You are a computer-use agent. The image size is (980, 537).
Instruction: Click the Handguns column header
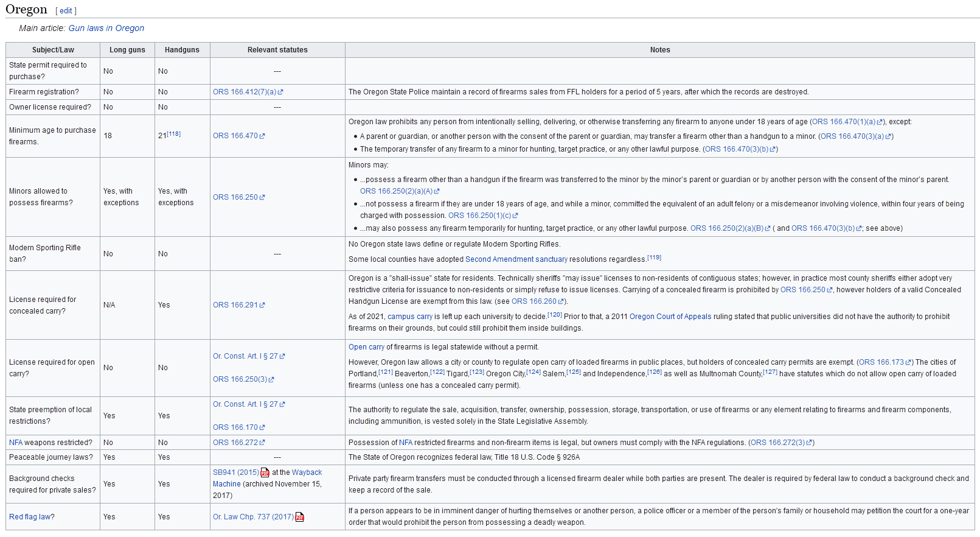coord(182,50)
